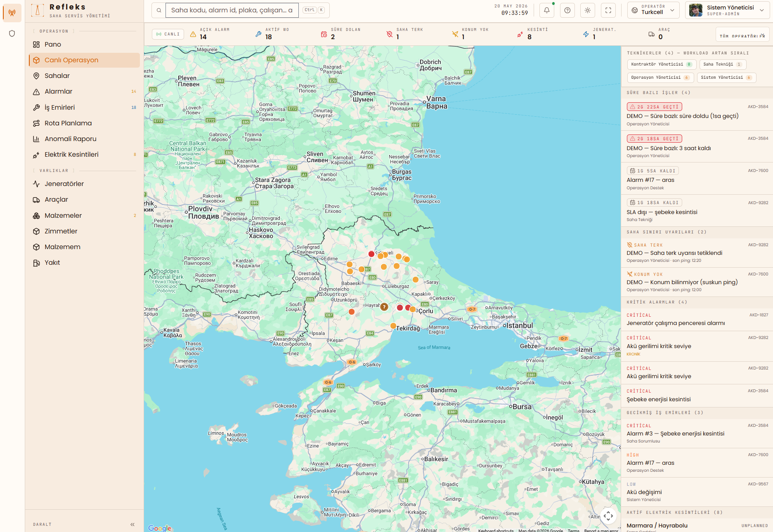Open the 2G 22SA GEÇTİ job card

(x=697, y=115)
